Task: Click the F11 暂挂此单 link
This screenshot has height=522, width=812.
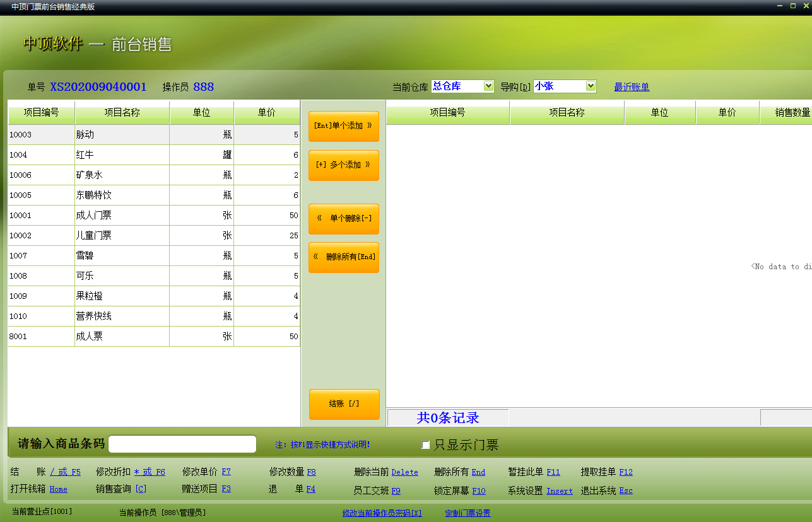Action: tap(553, 472)
